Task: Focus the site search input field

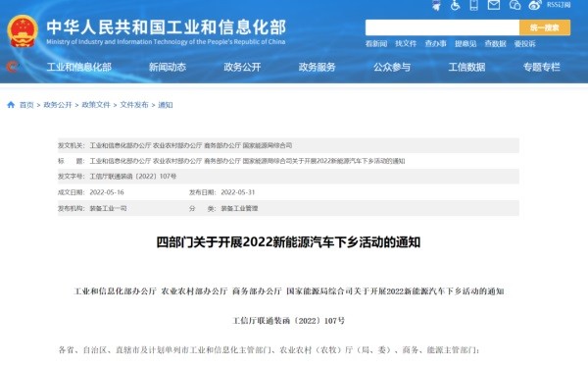Action: pos(442,27)
